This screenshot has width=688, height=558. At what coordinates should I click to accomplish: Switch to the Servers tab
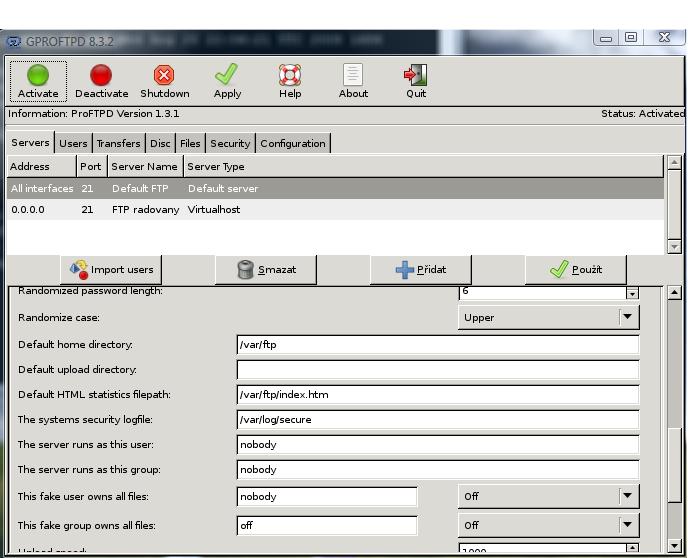(x=30, y=143)
